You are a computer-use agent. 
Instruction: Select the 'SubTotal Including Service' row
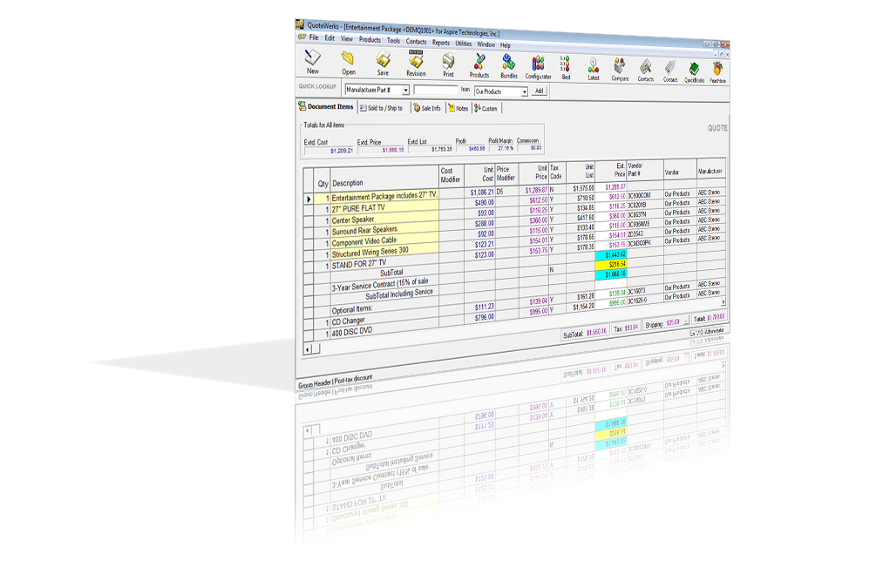[384, 294]
